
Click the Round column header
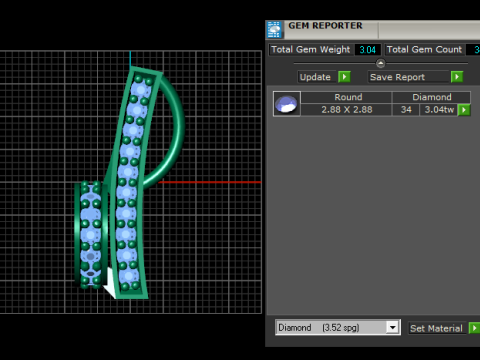(347, 97)
